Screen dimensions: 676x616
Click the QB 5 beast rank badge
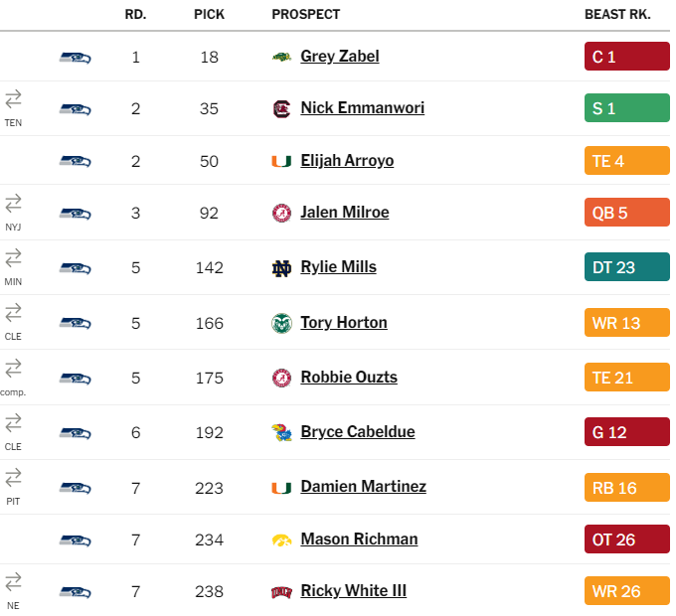point(627,213)
